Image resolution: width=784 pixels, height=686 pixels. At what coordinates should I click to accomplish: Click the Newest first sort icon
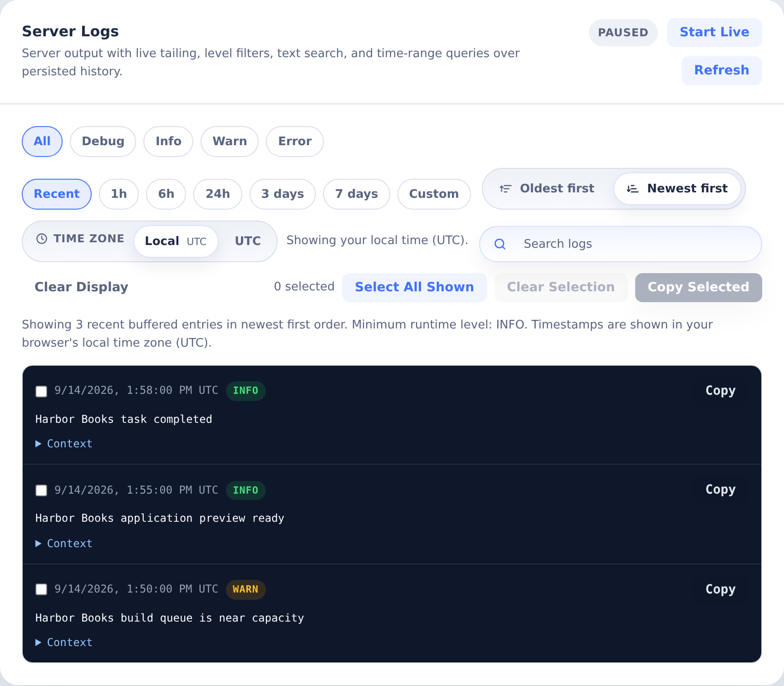(632, 189)
